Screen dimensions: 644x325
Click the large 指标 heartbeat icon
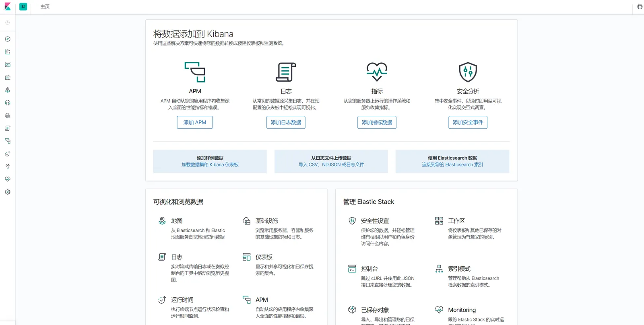(377, 72)
